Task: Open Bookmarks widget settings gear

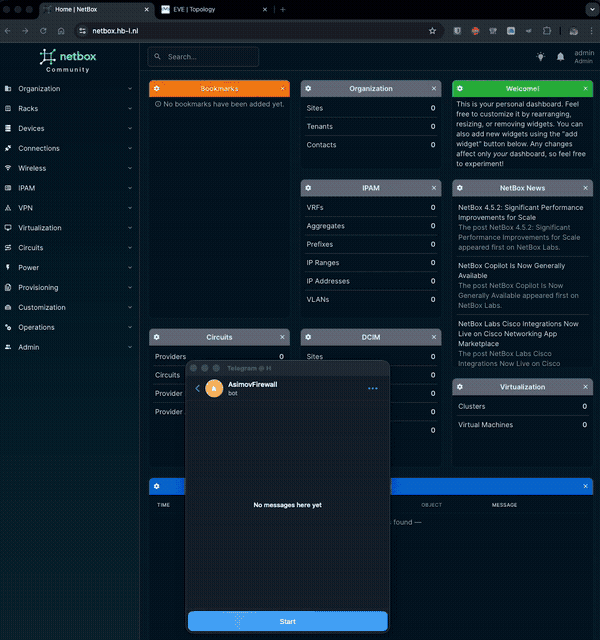Action: (x=157, y=89)
